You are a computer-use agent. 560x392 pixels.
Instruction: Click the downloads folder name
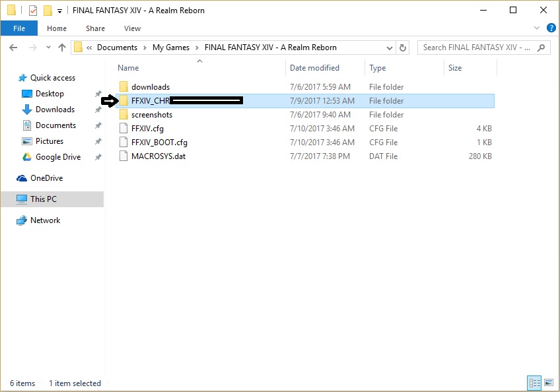(151, 86)
